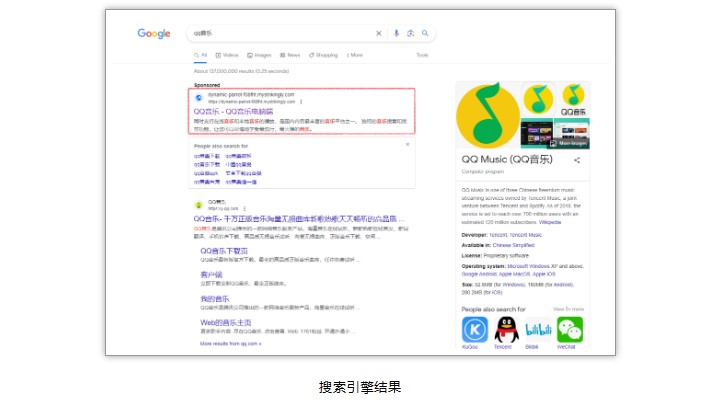Start voice search with the microphone icon
This screenshot has height=414, width=701.
coord(397,33)
